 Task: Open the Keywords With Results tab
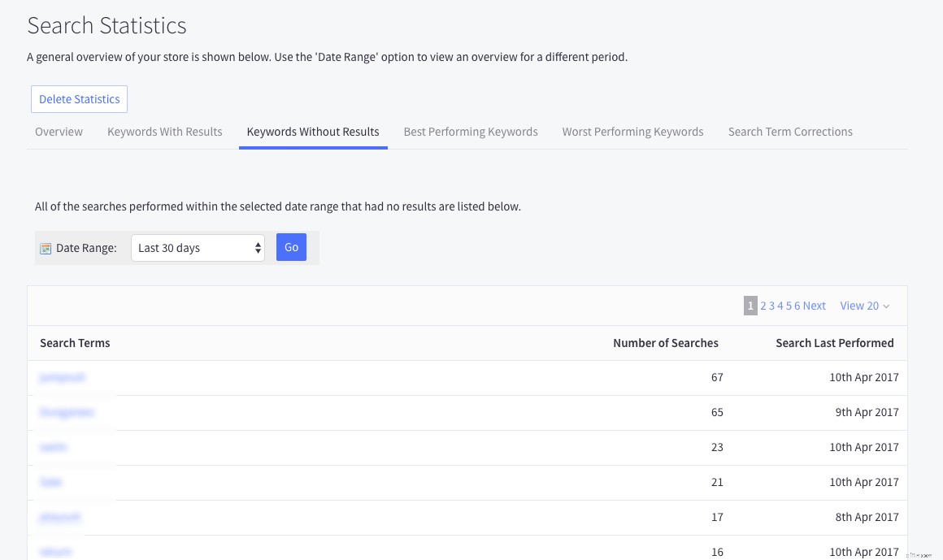click(164, 131)
